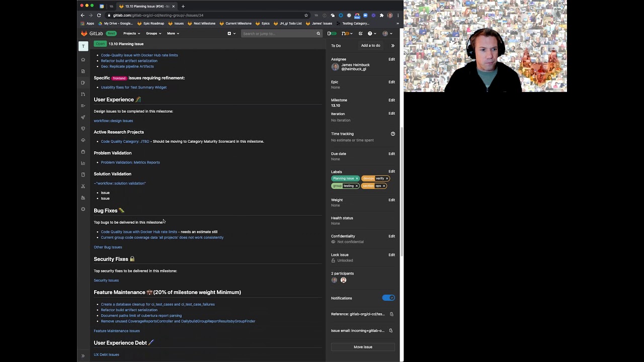The width and height of the screenshot is (644, 362).
Task: Open a new browser tab
Action: click(x=183, y=6)
